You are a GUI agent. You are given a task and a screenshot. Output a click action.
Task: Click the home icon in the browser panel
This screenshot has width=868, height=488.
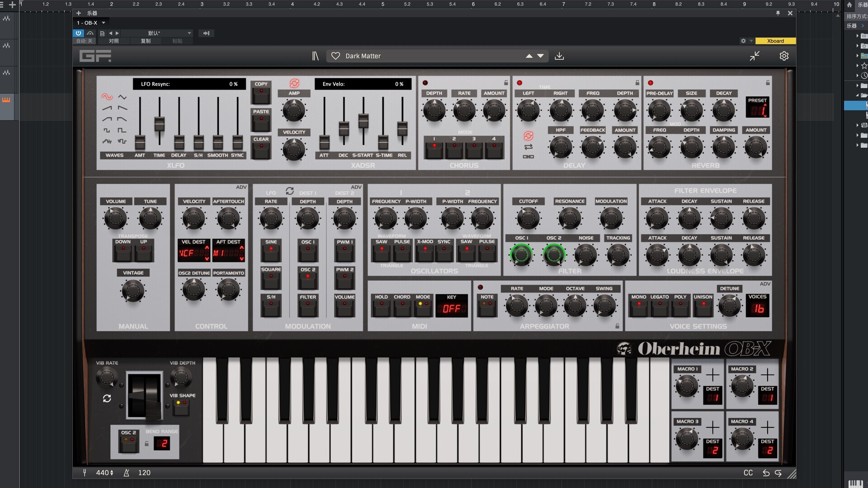click(x=849, y=5)
